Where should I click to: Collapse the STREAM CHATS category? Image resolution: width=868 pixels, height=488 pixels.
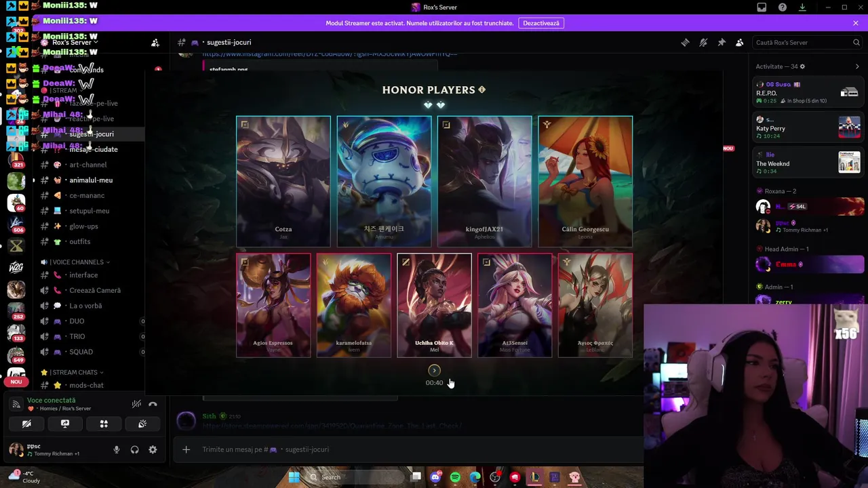(x=72, y=372)
